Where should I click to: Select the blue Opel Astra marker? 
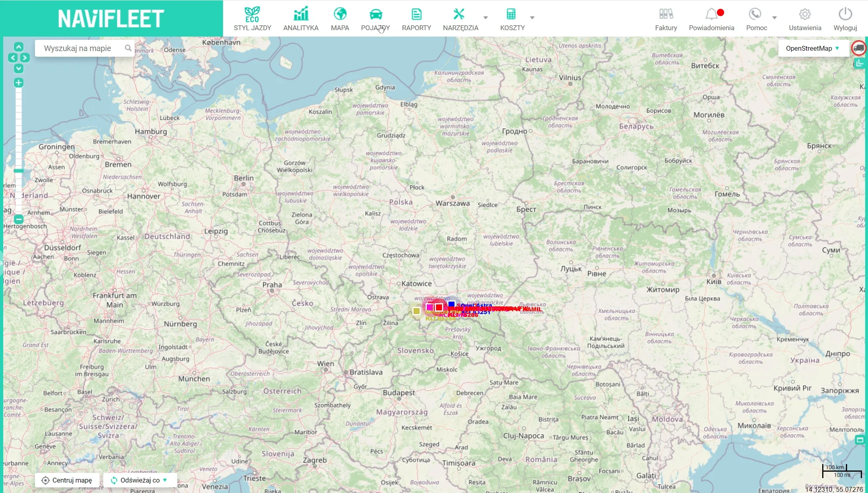click(452, 304)
